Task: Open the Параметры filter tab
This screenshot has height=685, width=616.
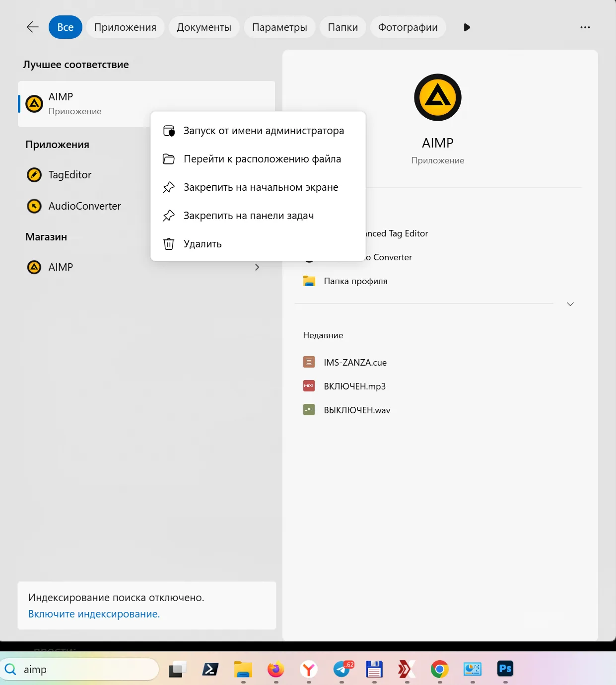Action: (279, 27)
